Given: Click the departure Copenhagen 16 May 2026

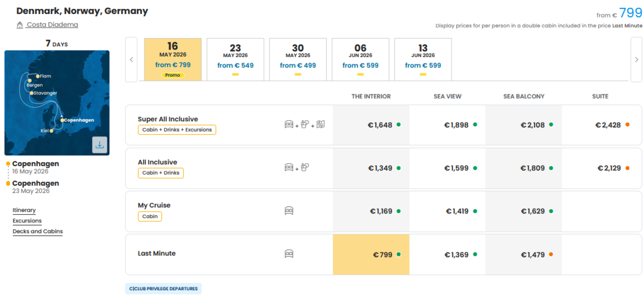Looking at the screenshot, I should tap(35, 167).
